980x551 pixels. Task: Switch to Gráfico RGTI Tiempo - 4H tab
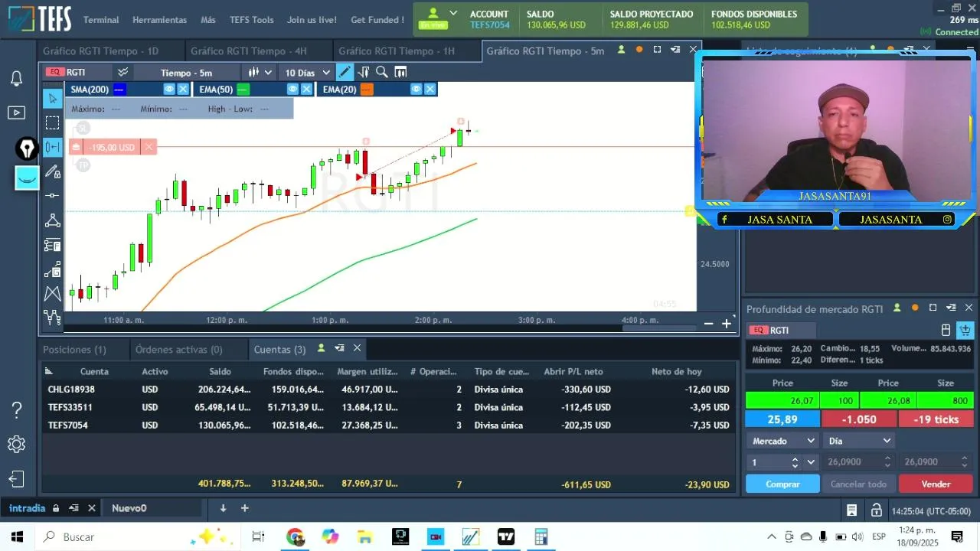248,51
